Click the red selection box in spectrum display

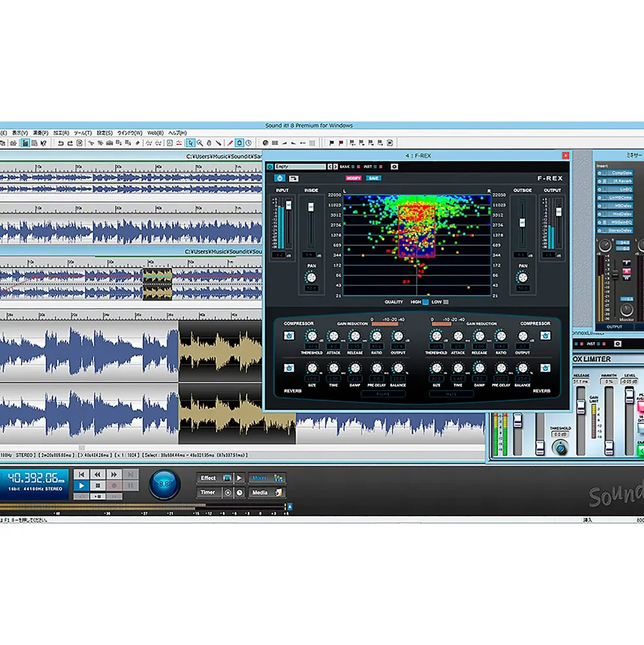coord(417,231)
